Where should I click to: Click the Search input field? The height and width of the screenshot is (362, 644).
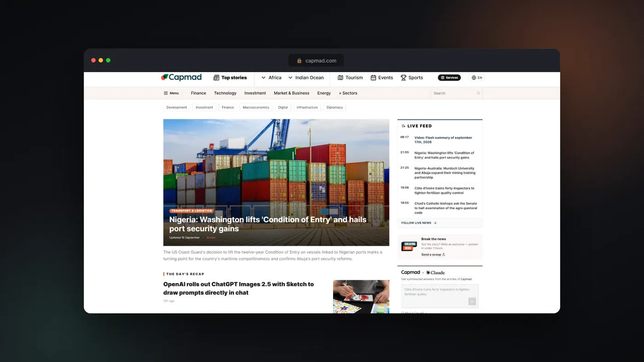point(456,93)
